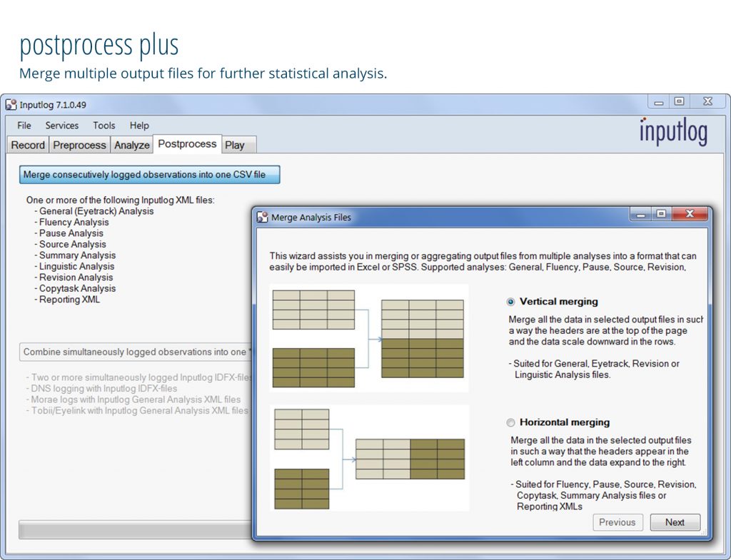Image resolution: width=731 pixels, height=560 pixels.
Task: Click the Inputlog app icon in title bar
Action: pyautogui.click(x=11, y=105)
